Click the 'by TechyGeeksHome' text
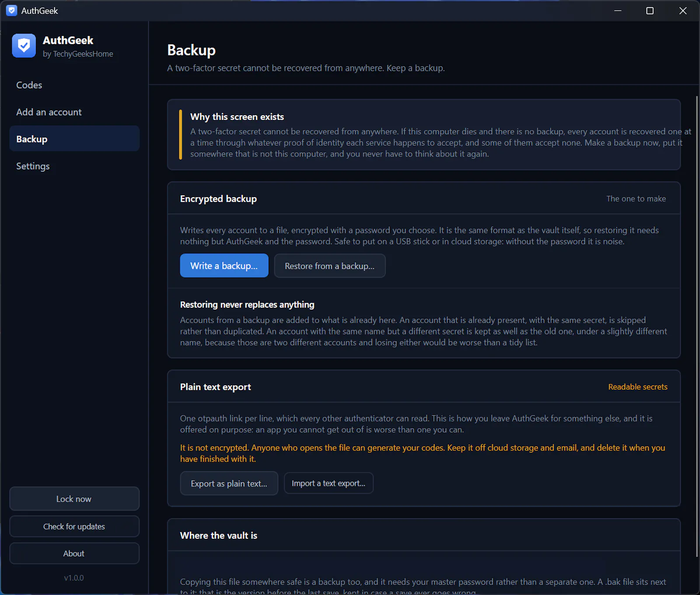 [x=78, y=54]
